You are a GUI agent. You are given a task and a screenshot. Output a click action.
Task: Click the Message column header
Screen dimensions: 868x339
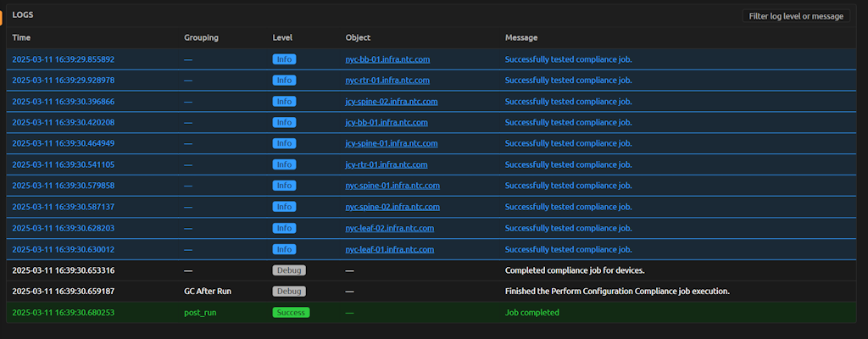click(521, 37)
